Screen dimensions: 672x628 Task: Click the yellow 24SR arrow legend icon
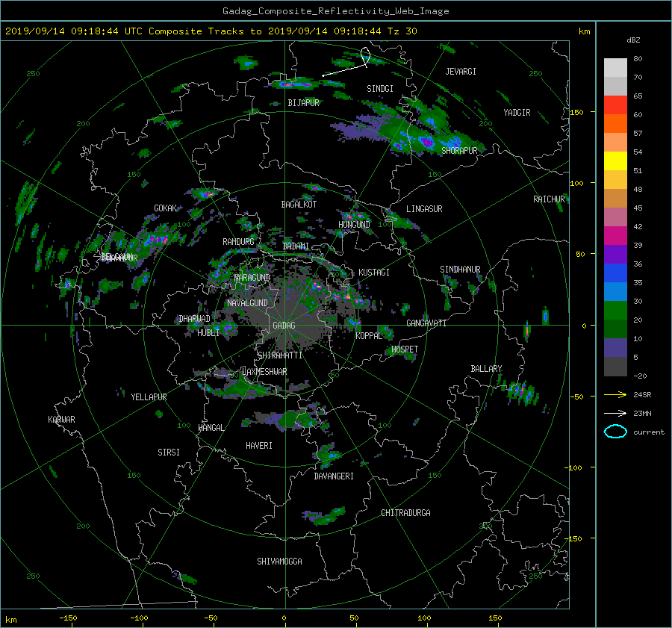click(615, 394)
